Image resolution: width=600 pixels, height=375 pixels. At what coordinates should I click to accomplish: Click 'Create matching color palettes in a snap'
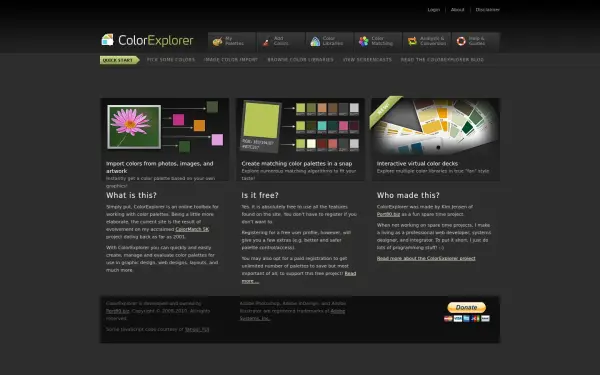click(297, 163)
